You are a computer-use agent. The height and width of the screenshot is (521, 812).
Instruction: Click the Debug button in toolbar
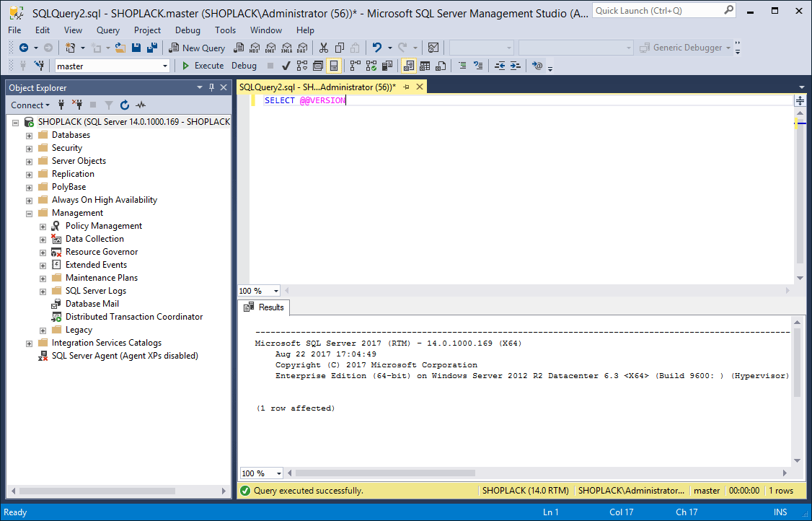[x=244, y=66]
